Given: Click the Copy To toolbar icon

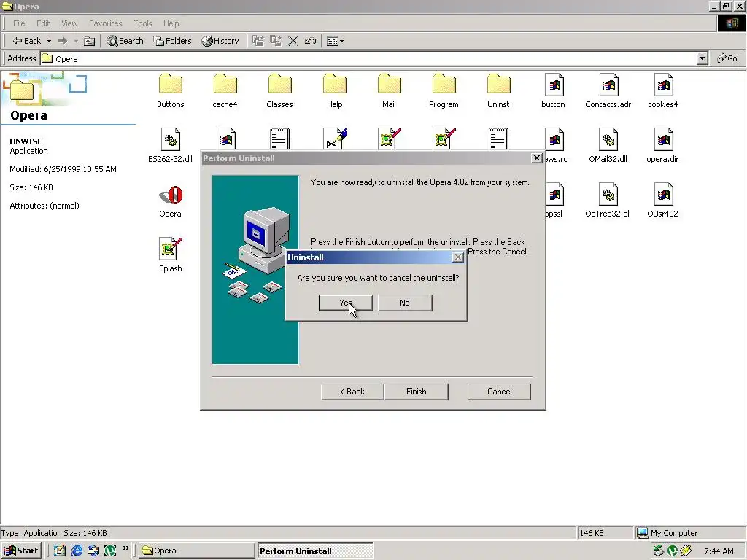Looking at the screenshot, I should pyautogui.click(x=276, y=41).
